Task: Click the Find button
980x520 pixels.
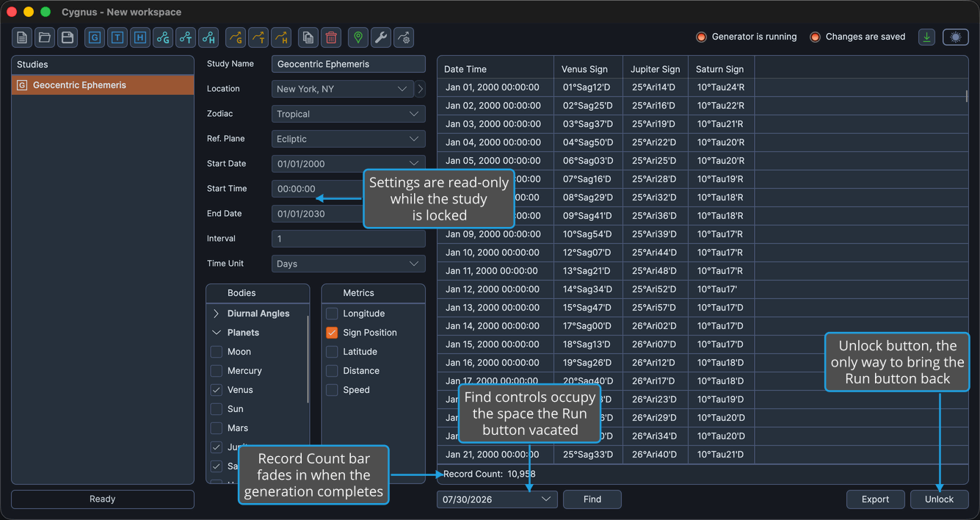Action: coord(592,499)
